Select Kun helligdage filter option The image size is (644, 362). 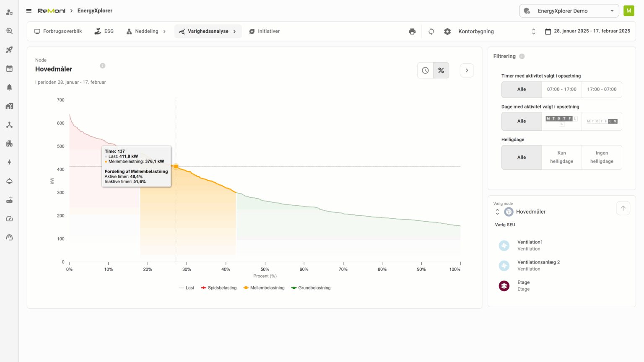point(561,157)
